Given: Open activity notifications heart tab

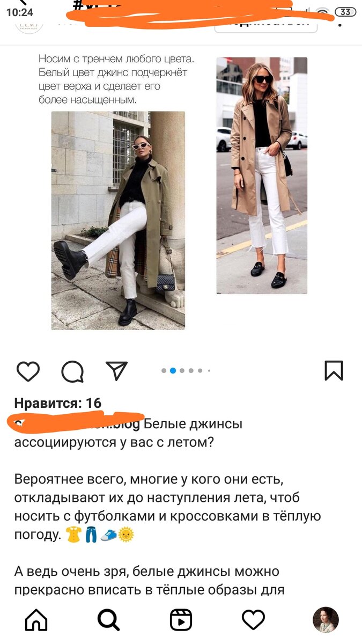Looking at the screenshot, I should click(x=253, y=620).
